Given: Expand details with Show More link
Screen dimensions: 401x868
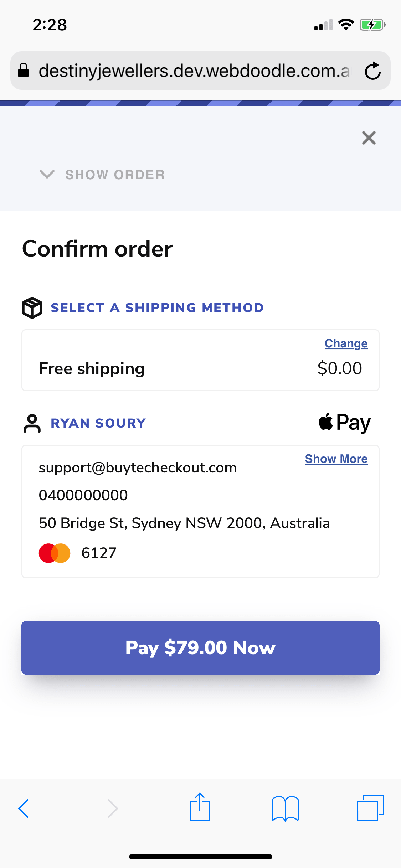Looking at the screenshot, I should pos(336,459).
